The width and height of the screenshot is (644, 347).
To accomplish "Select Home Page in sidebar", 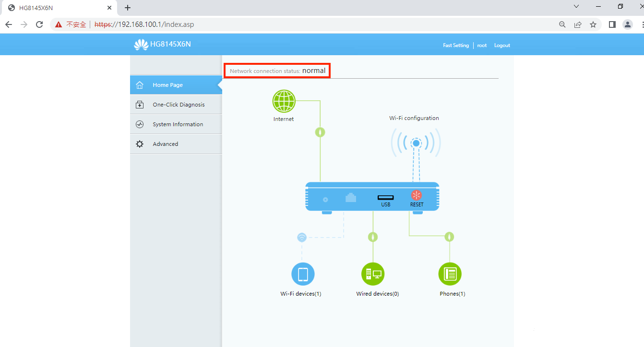I will click(x=176, y=85).
